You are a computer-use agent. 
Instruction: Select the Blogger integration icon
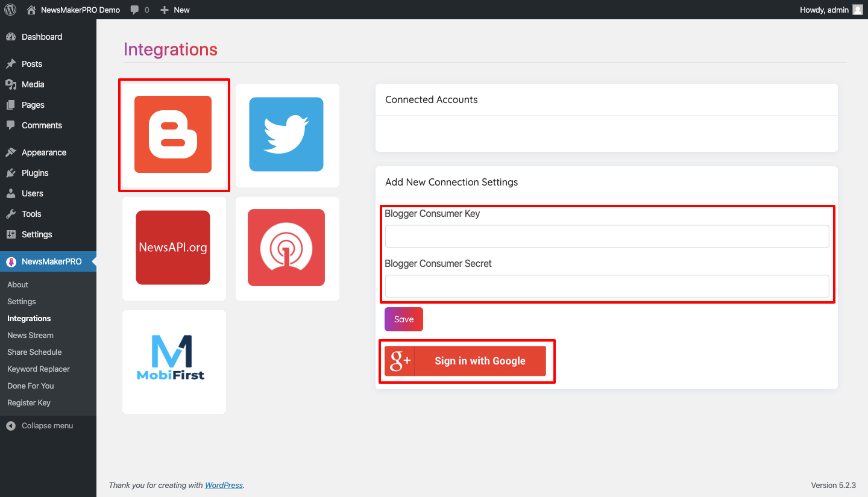173,134
